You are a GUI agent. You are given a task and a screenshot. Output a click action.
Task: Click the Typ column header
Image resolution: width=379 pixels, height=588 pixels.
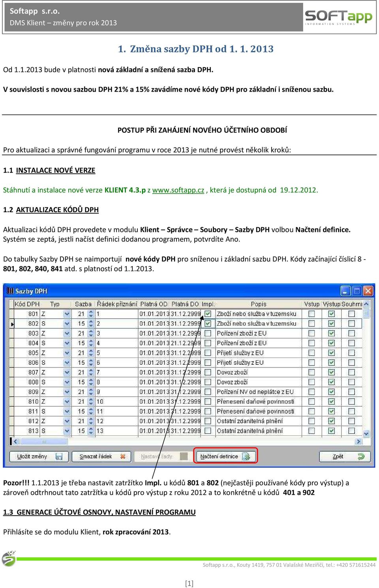55,304
